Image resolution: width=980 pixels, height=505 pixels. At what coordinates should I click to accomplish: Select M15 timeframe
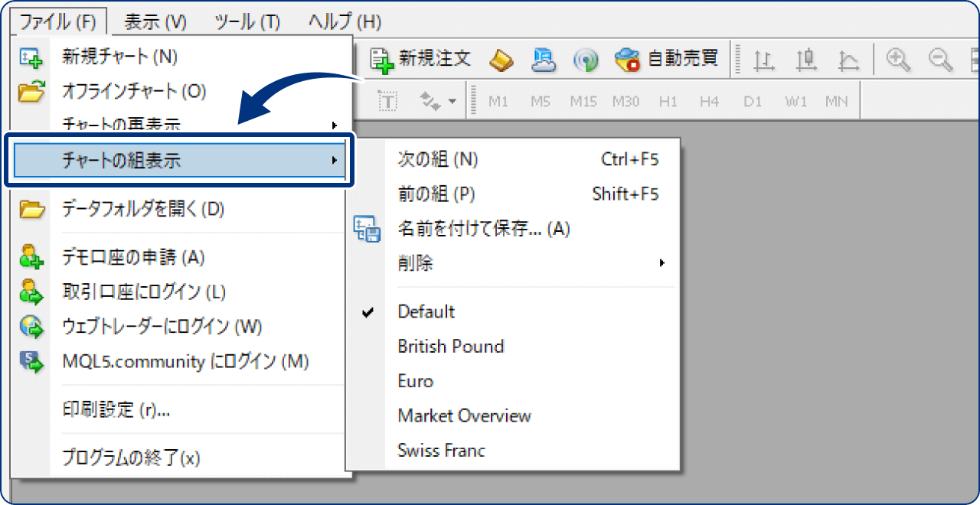click(x=583, y=101)
